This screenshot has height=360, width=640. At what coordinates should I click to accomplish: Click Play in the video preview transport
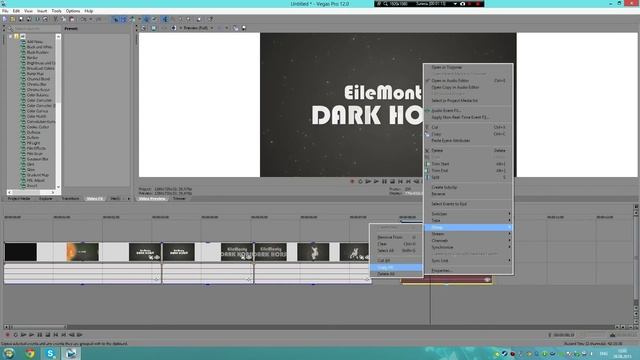click(x=376, y=181)
